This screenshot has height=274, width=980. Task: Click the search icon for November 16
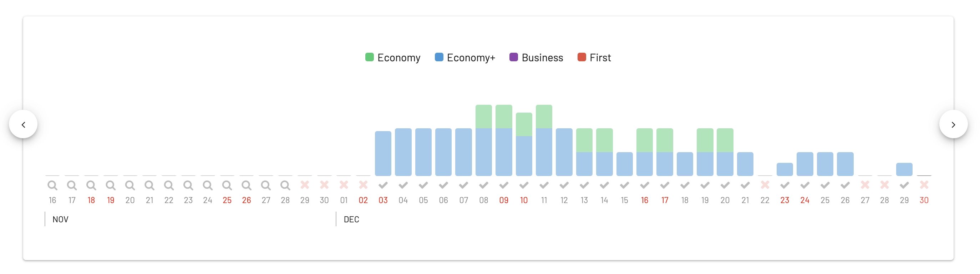click(x=52, y=185)
